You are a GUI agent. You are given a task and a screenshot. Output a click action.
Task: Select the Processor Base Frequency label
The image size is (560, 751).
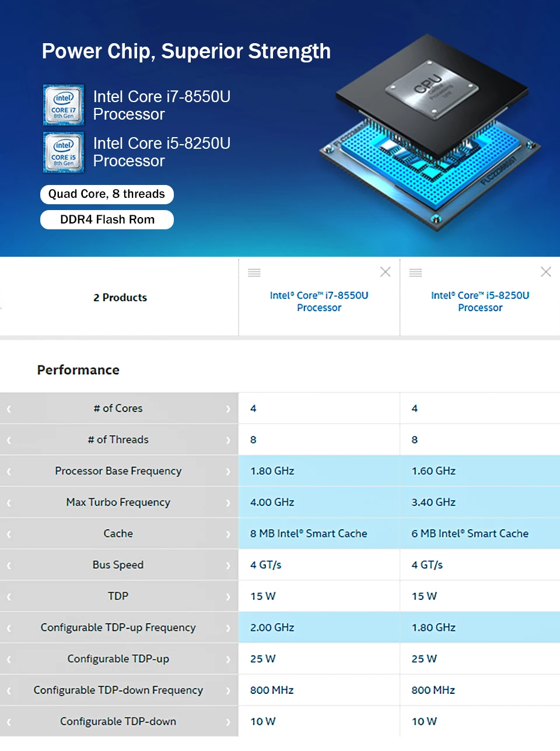click(118, 471)
